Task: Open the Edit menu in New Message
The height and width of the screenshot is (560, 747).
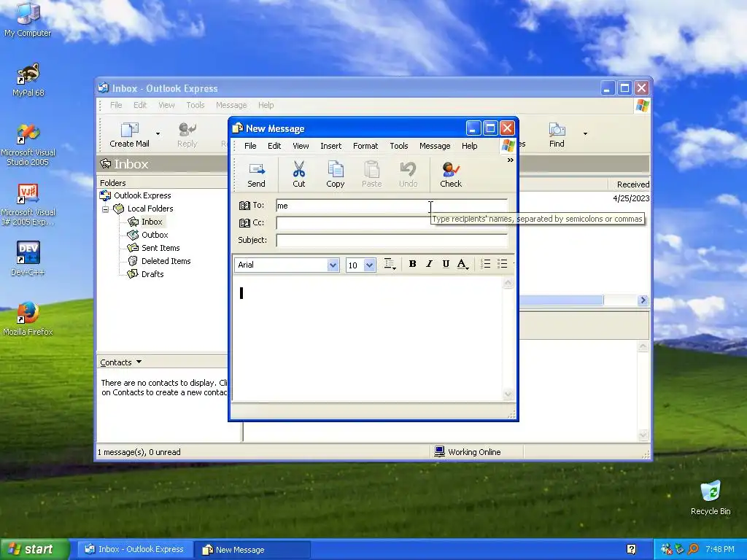Action: click(x=274, y=146)
